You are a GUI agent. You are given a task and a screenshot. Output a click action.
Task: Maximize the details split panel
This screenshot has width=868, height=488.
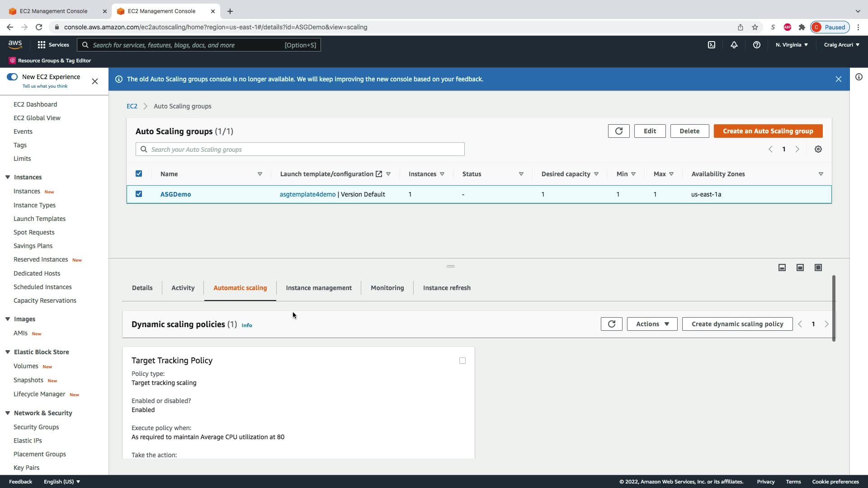click(x=818, y=267)
